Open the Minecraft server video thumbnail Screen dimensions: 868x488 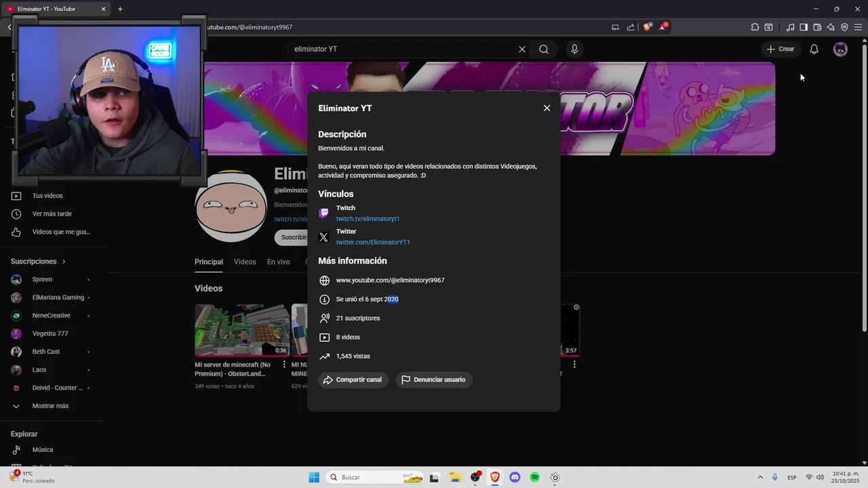point(242,330)
